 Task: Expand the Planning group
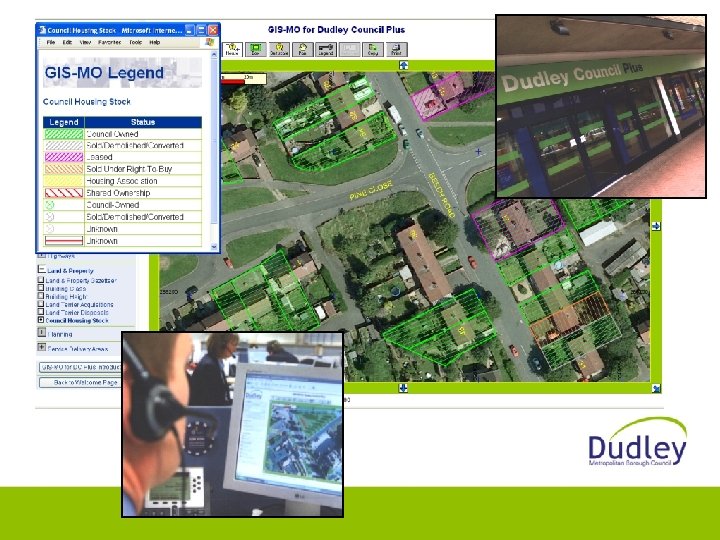click(x=41, y=332)
